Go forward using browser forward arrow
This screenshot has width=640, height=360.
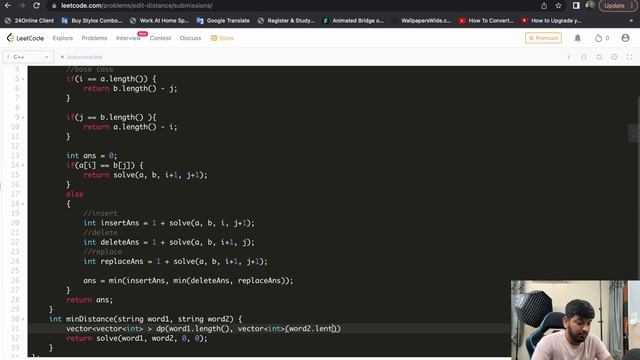pos(22,6)
